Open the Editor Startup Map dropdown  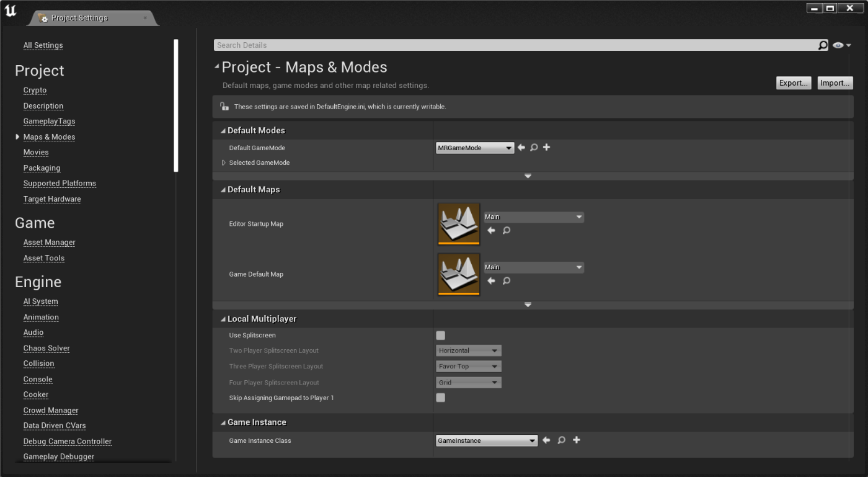click(x=533, y=216)
